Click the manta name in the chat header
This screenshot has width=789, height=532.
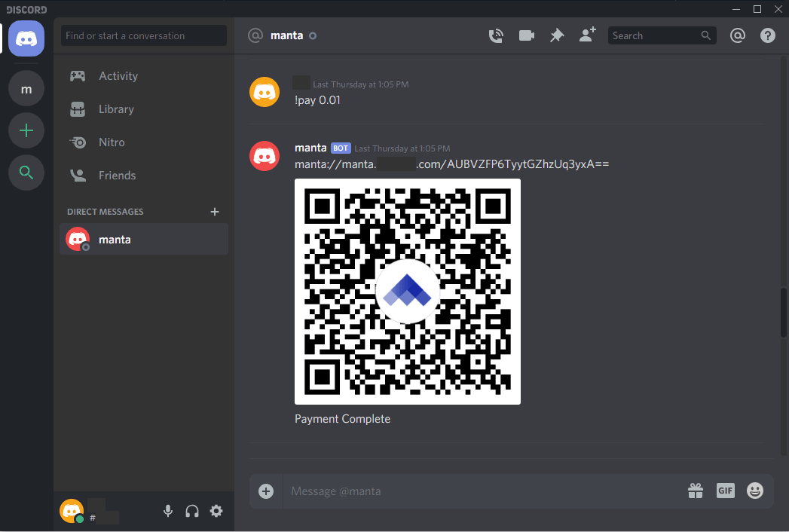287,35
